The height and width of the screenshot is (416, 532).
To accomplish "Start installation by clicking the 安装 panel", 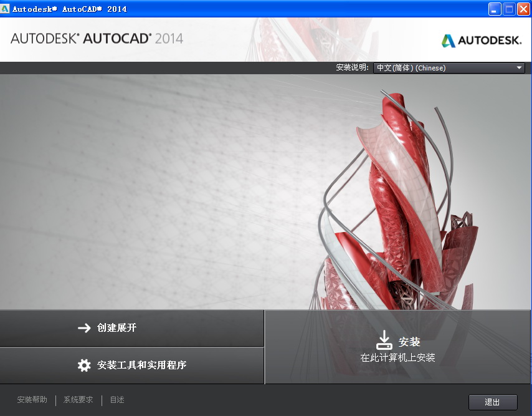I will (398, 347).
